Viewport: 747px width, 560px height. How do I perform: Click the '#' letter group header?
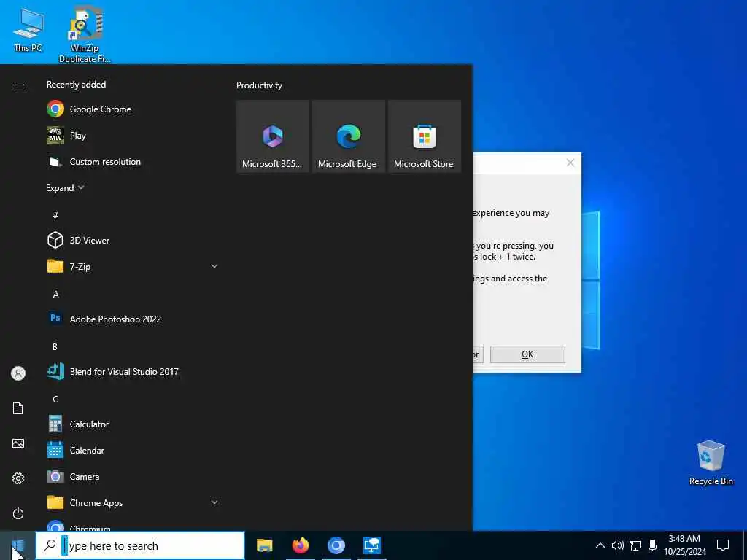coord(55,215)
